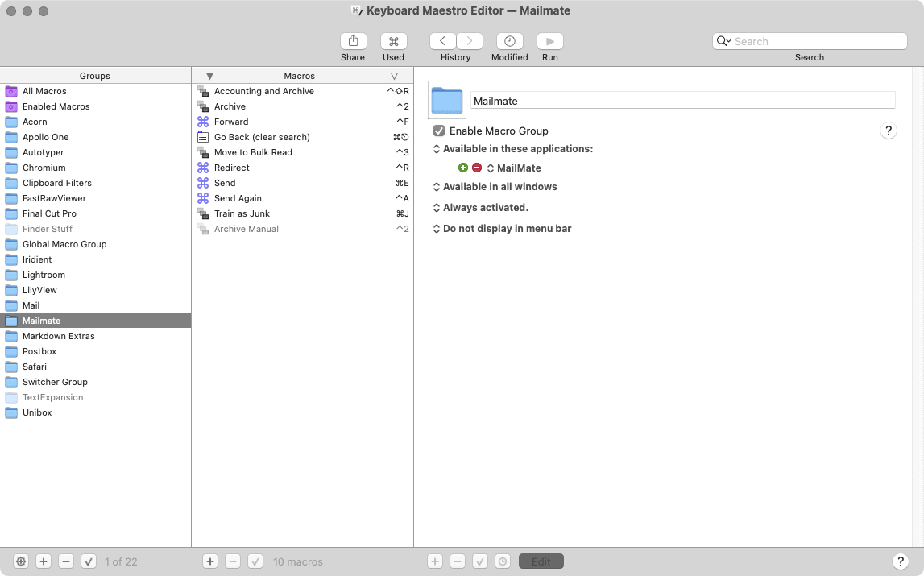The width and height of the screenshot is (924, 576).
Task: Select the All Macros smart group
Action: click(96, 91)
